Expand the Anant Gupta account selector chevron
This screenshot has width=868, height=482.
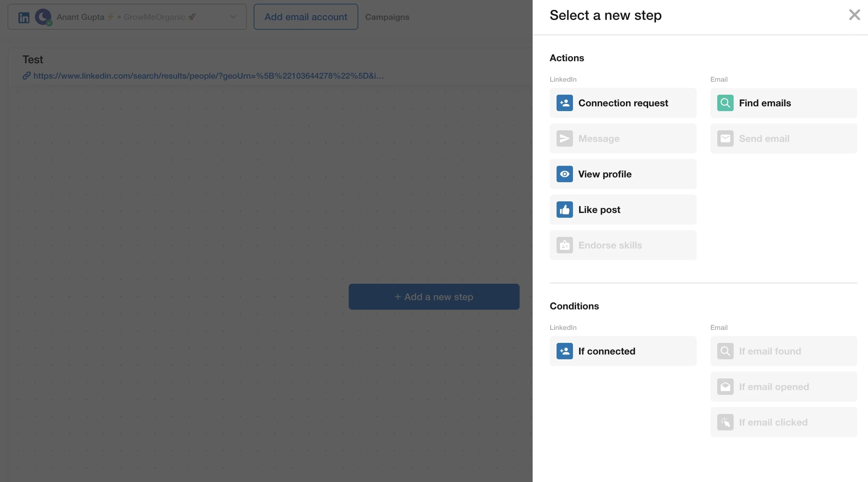tap(233, 17)
